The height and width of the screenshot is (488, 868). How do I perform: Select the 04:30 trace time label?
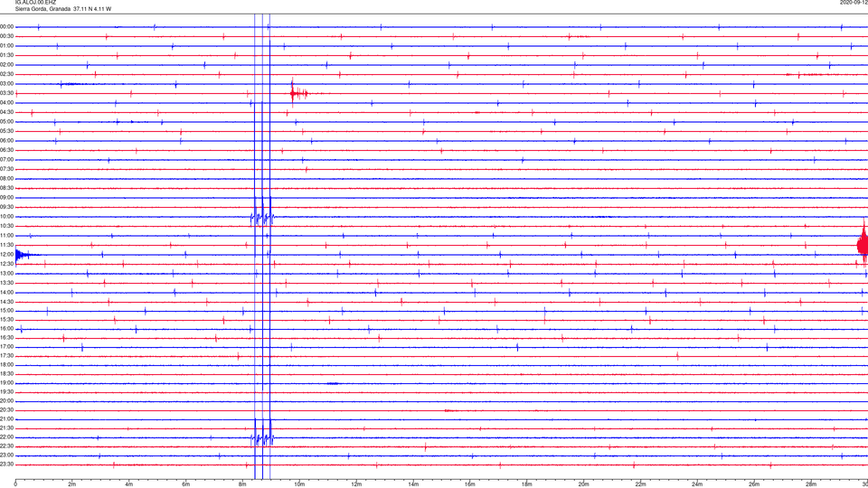[7, 112]
